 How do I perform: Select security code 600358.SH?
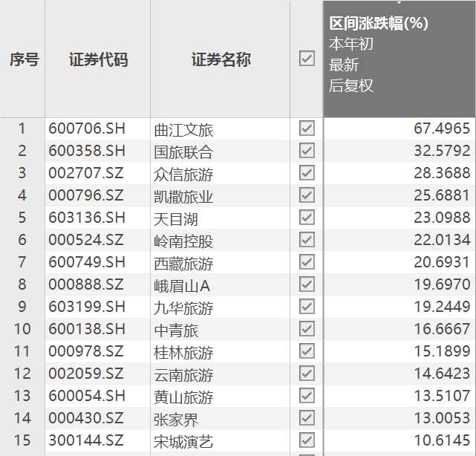(87, 151)
